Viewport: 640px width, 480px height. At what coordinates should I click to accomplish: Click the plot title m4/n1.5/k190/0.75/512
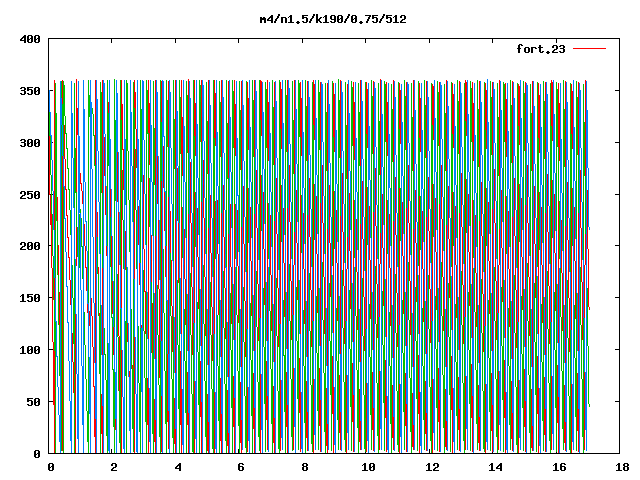coord(333,19)
